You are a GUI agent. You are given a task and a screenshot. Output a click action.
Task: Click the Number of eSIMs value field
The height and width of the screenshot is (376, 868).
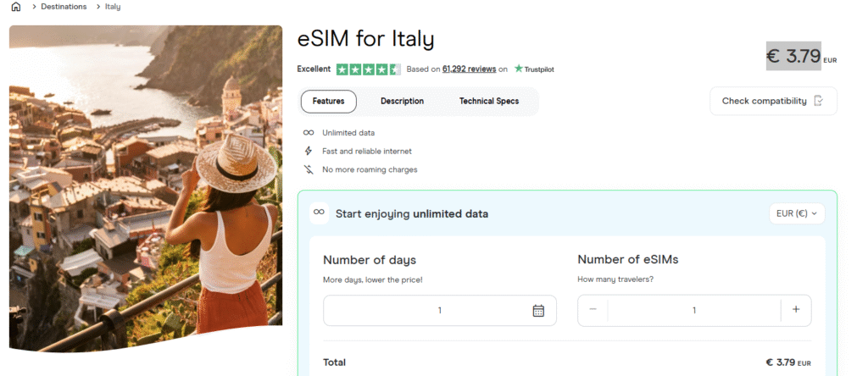694,311
